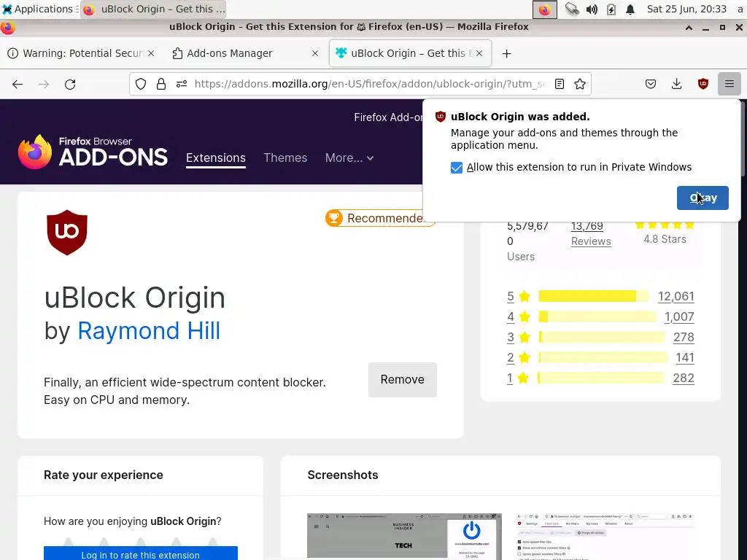747x560 pixels.
Task: Close the uBlock Origin tab
Action: coord(479,53)
